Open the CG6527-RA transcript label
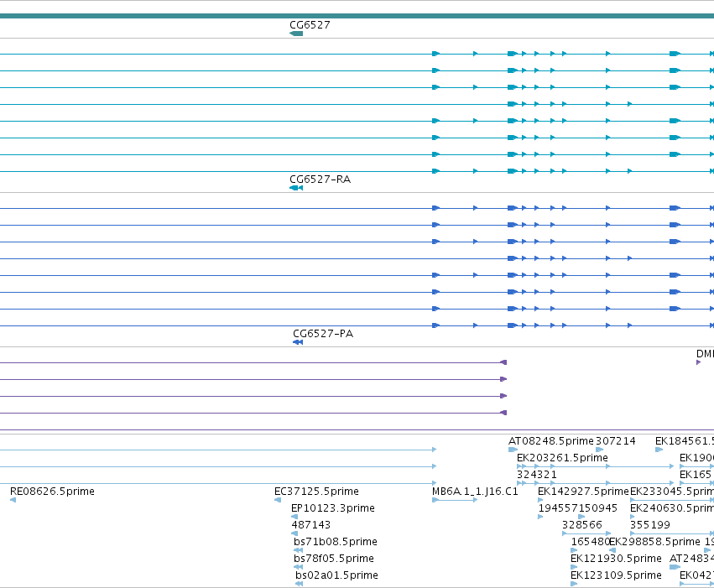The image size is (714, 588). click(321, 180)
